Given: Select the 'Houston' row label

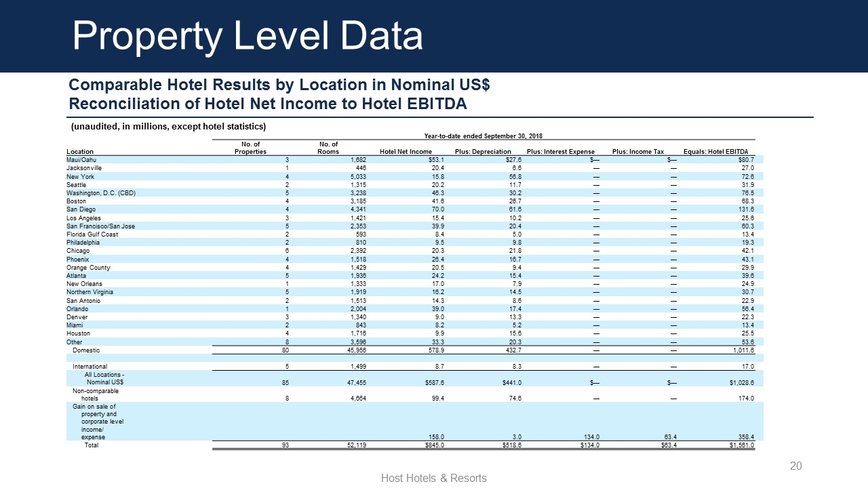Looking at the screenshot, I should pyautogui.click(x=78, y=333).
